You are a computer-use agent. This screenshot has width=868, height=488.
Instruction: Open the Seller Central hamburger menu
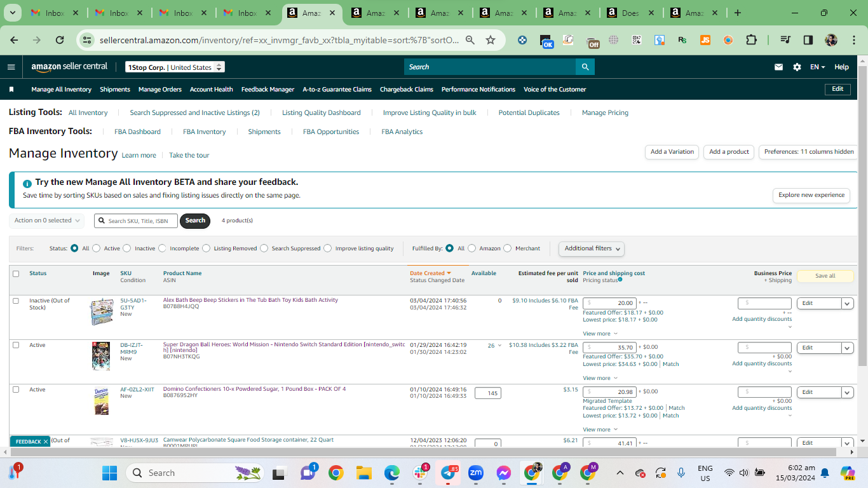tap(11, 67)
